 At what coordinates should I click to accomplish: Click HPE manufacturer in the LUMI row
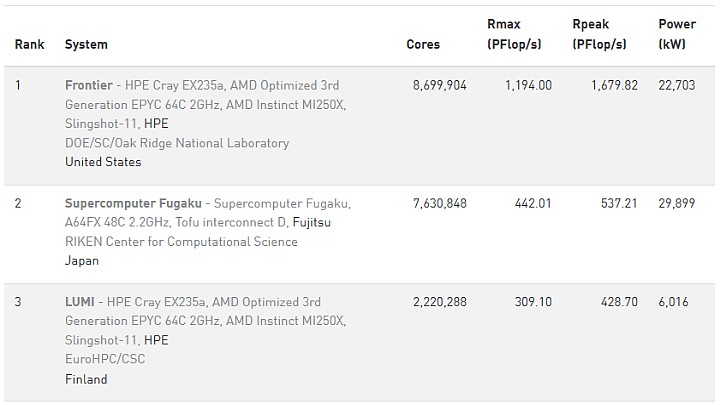point(156,341)
